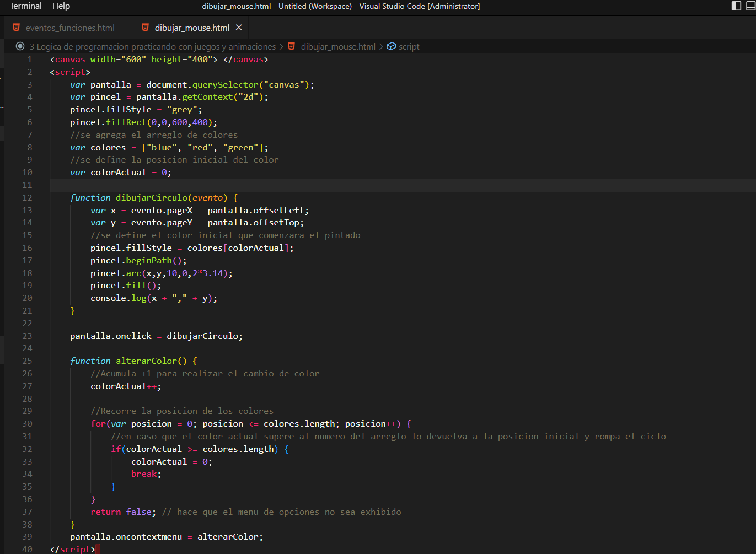Click pantalla.onclick on line 23
Screen dimensions: 756x554
tap(111, 336)
